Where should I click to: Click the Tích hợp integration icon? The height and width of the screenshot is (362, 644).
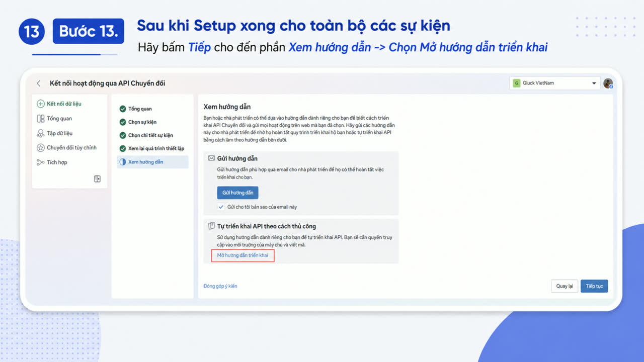41,162
